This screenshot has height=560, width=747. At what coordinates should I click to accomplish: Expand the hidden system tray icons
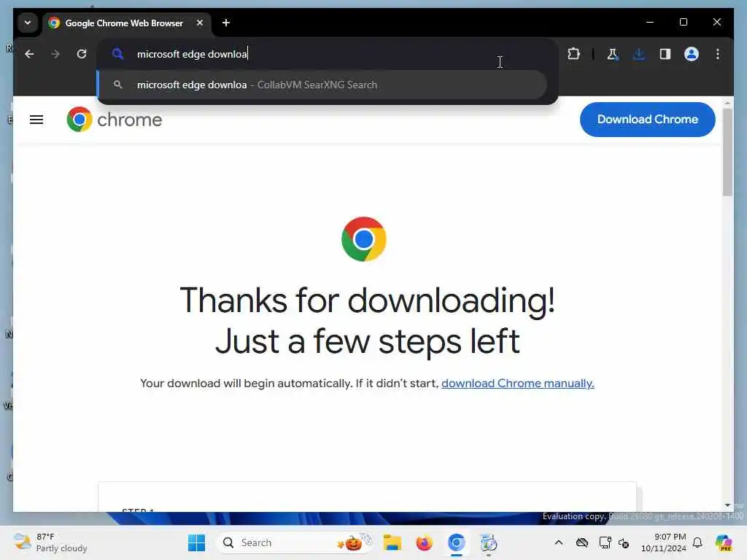[558, 542]
